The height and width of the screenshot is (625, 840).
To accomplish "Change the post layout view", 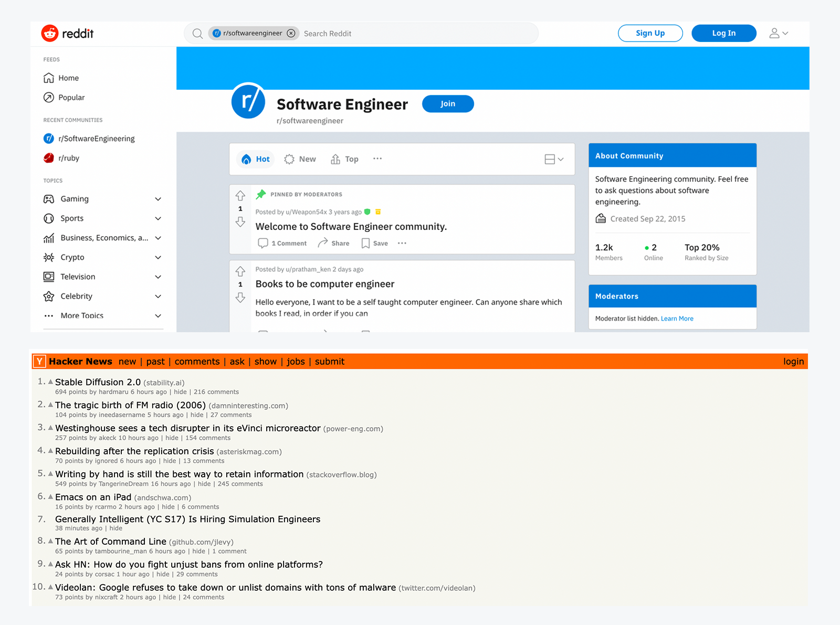I will (554, 159).
